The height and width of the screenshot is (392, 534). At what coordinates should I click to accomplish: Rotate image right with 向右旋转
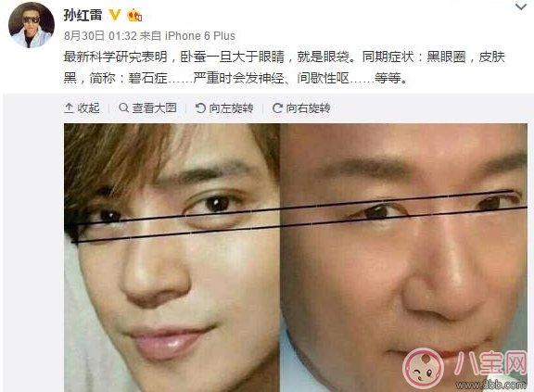click(301, 108)
